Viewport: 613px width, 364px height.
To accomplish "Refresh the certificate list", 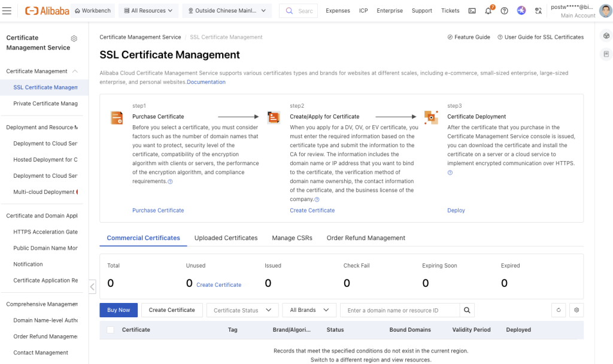I will [x=559, y=310].
